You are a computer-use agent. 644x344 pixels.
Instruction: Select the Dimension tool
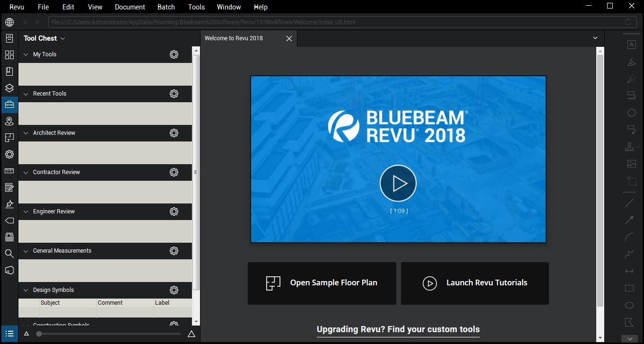click(x=629, y=271)
